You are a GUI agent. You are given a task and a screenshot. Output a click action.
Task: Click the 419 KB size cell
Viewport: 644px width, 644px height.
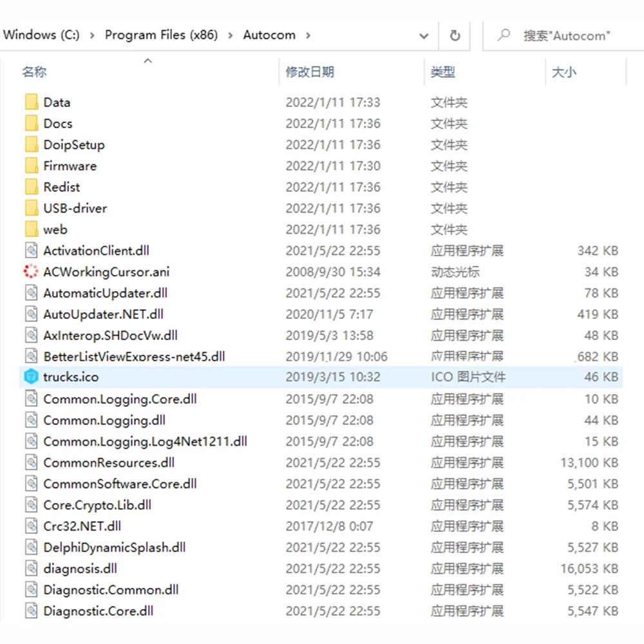(x=598, y=314)
